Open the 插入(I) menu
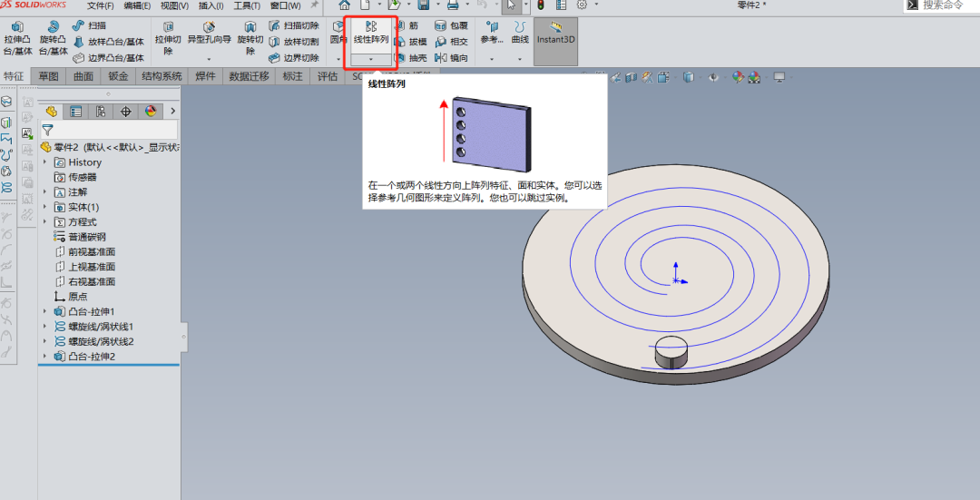Screen dimensions: 980x500 point(211,5)
